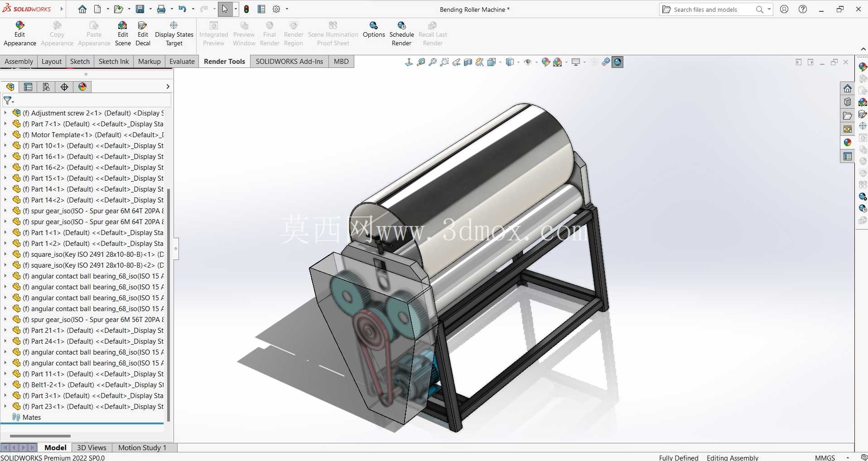
Task: Click the Home icon in title toolbar
Action: point(82,9)
